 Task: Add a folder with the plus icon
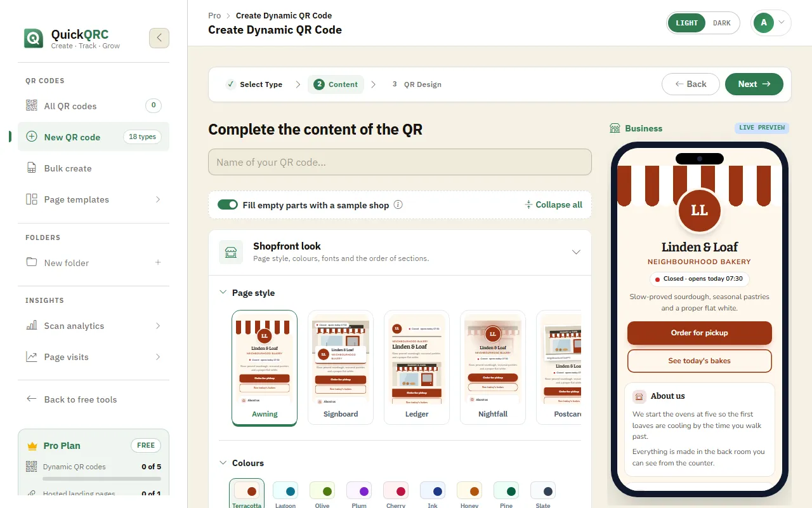(158, 262)
